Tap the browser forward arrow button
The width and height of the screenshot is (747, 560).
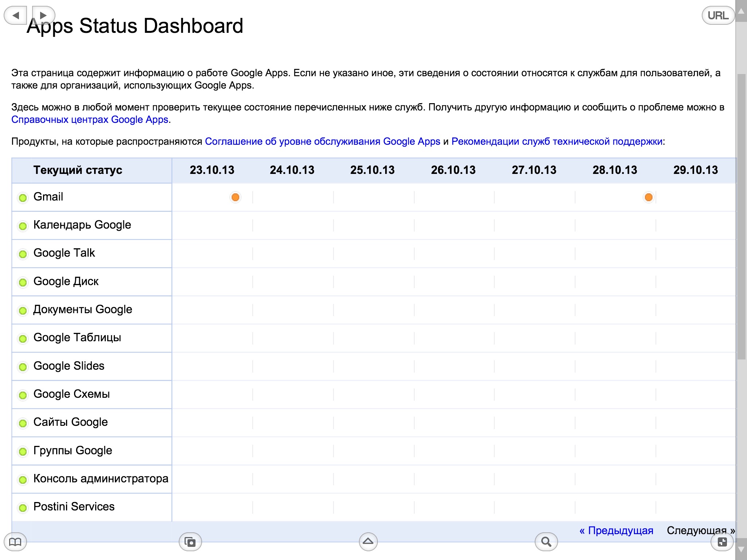tap(43, 15)
